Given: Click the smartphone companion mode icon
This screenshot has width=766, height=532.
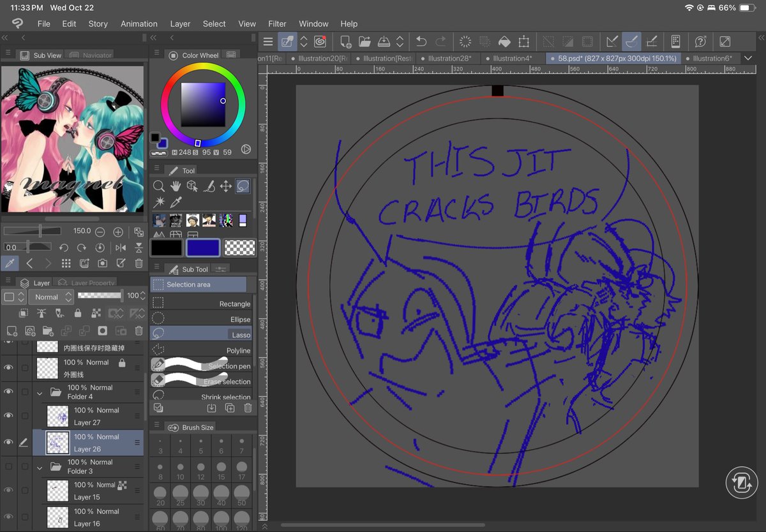Looking at the screenshot, I should coord(675,41).
